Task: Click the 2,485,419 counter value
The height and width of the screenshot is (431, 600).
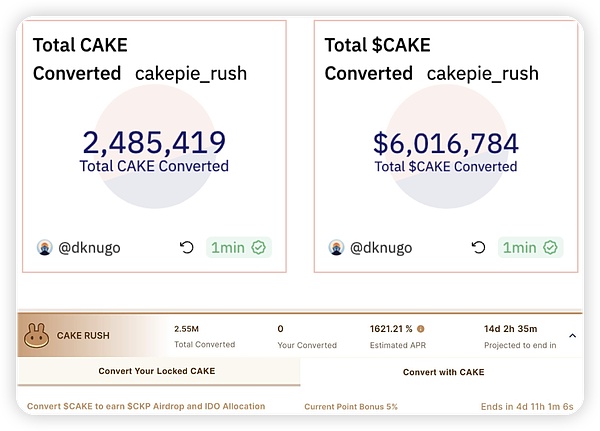Action: point(154,142)
